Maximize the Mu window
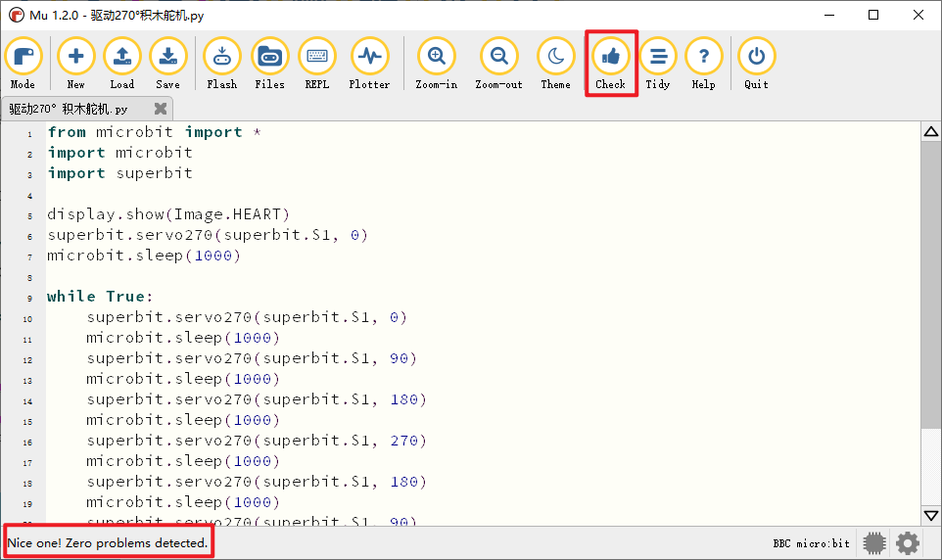Screen dimensions: 942x560 point(873,15)
